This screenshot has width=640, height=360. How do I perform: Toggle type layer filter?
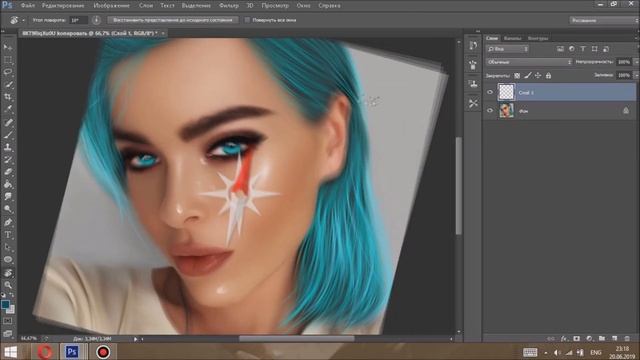[x=583, y=49]
